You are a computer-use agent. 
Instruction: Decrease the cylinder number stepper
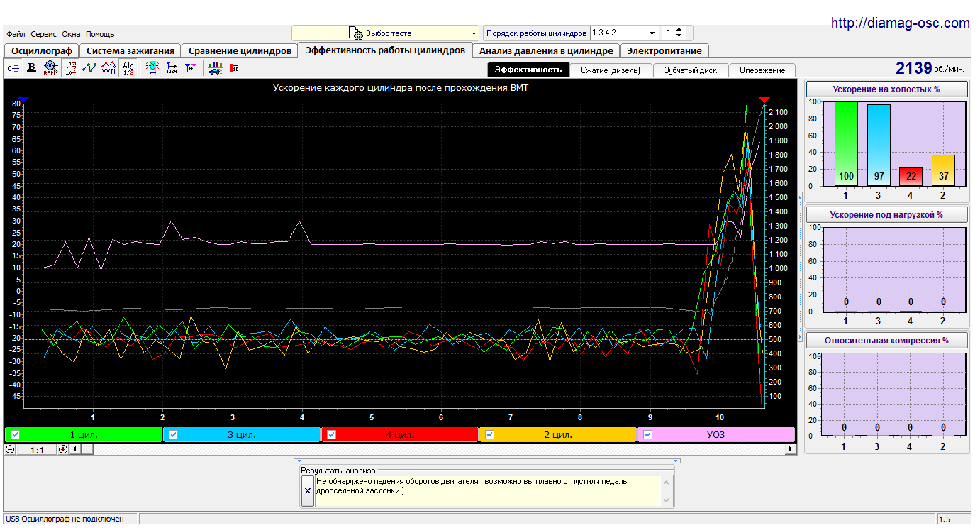point(679,37)
